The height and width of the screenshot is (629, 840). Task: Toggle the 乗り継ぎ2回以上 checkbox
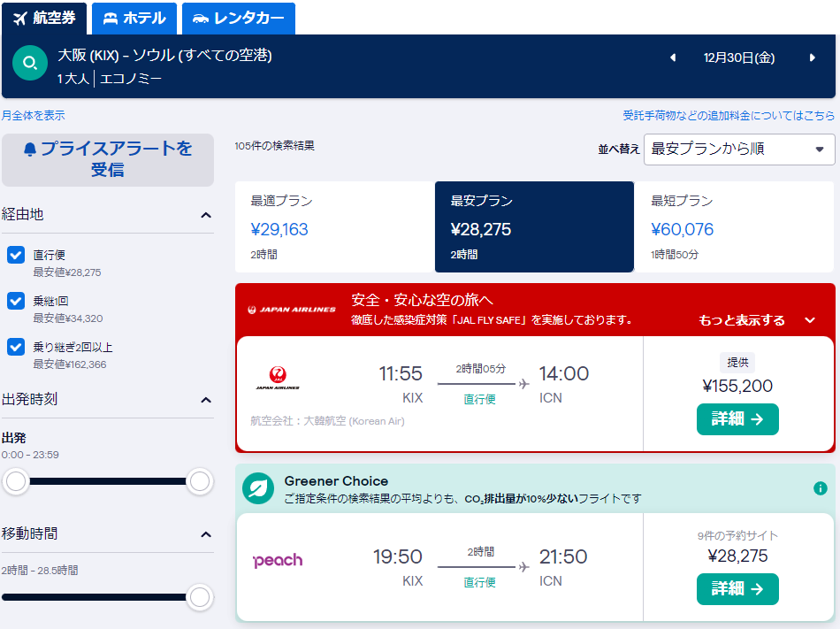(16, 347)
